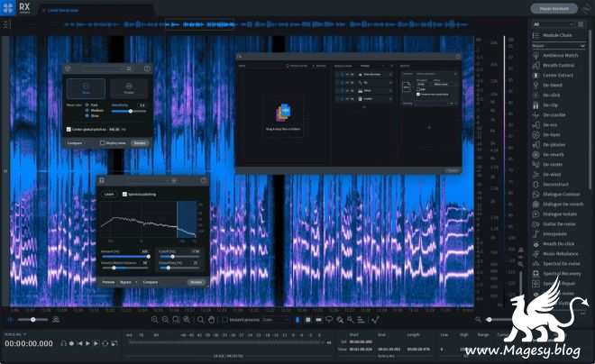This screenshot has height=364, width=595.
Task: Toggle module list grid view icon
Action: pos(581,24)
